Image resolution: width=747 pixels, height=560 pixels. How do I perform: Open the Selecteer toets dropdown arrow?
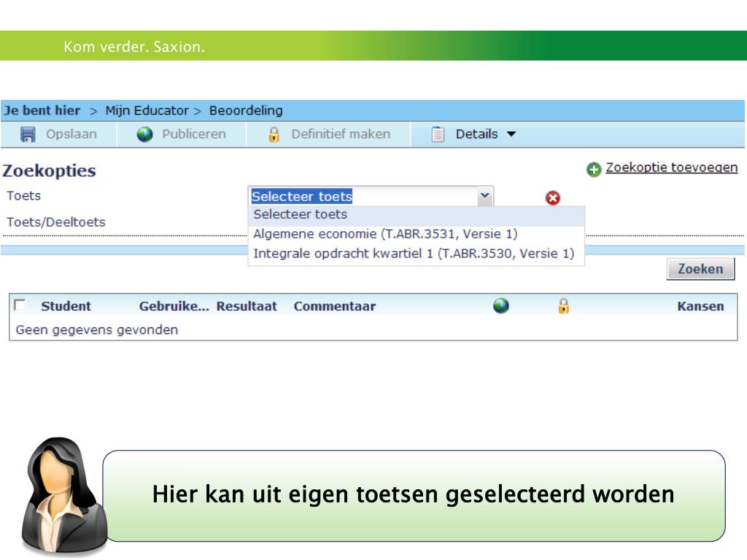pos(484,196)
